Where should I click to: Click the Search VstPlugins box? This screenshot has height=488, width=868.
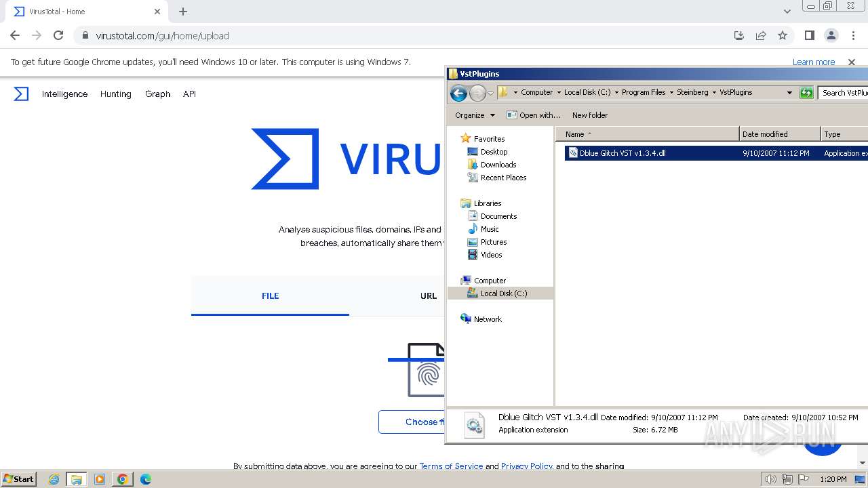843,92
